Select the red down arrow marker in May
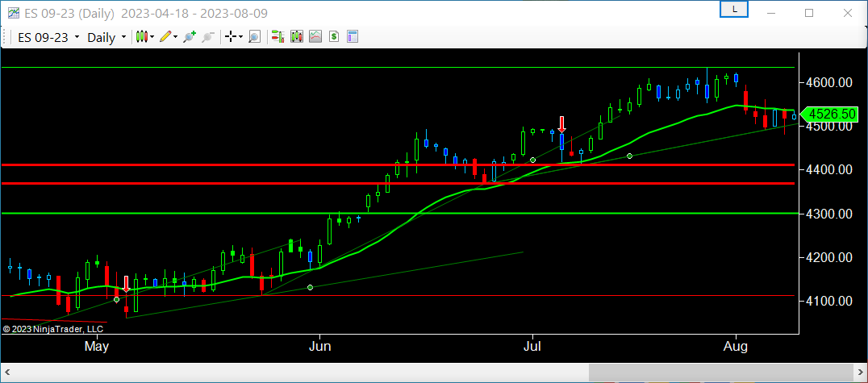This screenshot has width=868, height=383. (126, 284)
